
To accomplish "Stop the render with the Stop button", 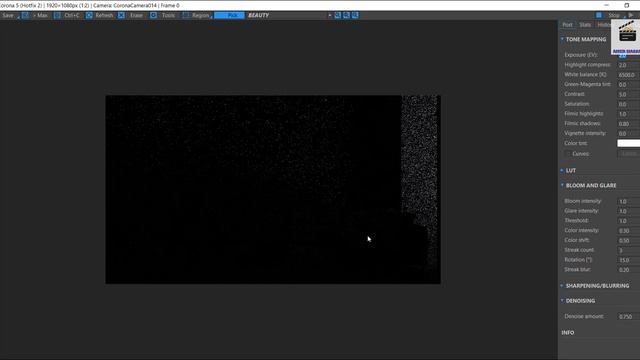I will (614, 16).
